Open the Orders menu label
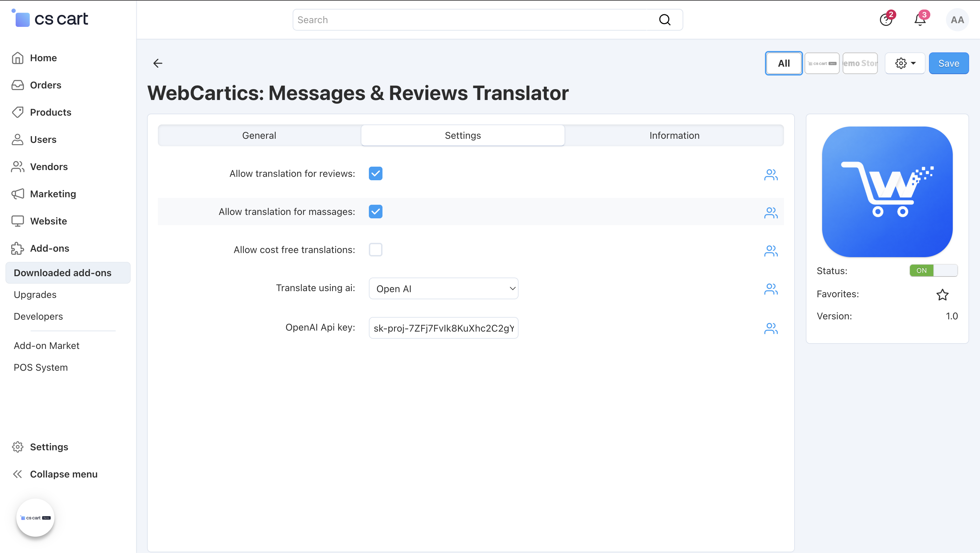 [46, 85]
